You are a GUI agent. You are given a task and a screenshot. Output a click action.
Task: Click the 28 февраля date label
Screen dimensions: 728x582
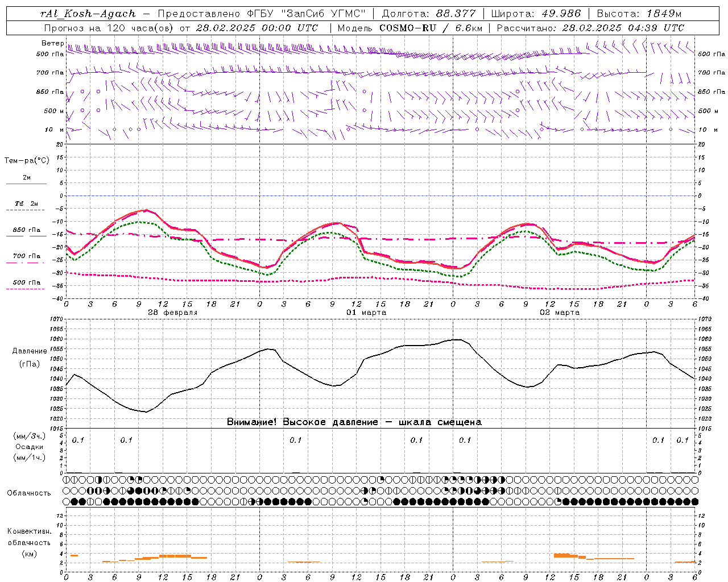[173, 312]
